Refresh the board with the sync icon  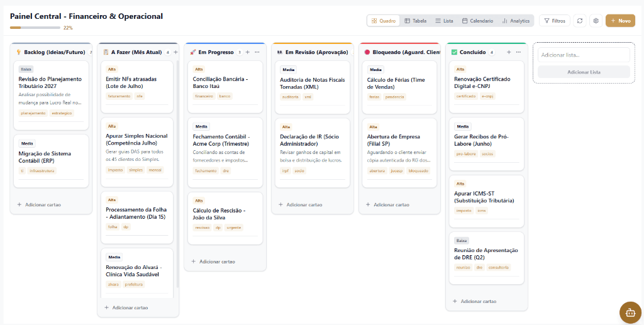(579, 21)
